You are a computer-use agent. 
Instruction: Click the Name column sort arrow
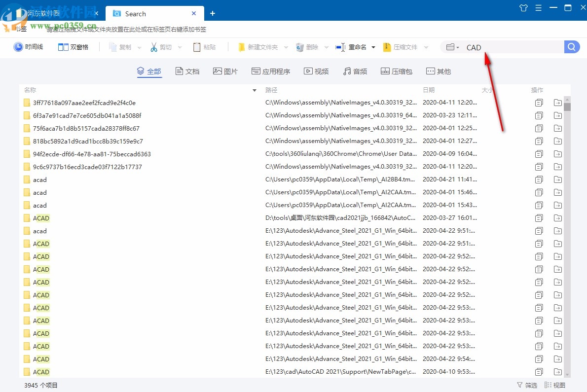[x=255, y=90]
